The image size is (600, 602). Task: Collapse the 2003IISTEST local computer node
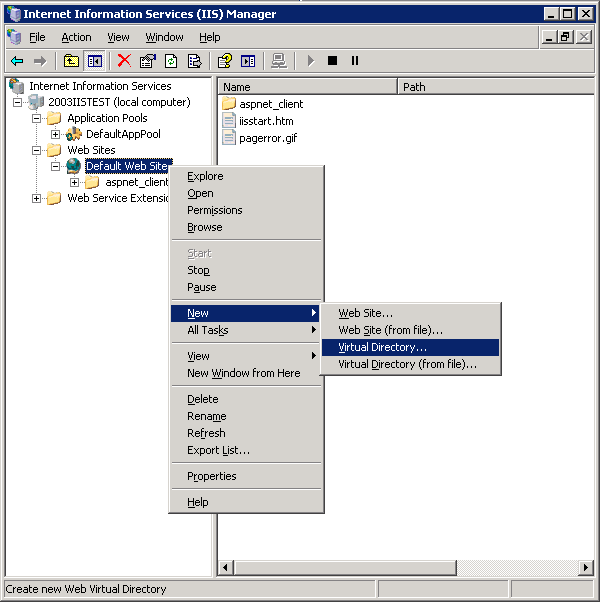tap(17, 102)
